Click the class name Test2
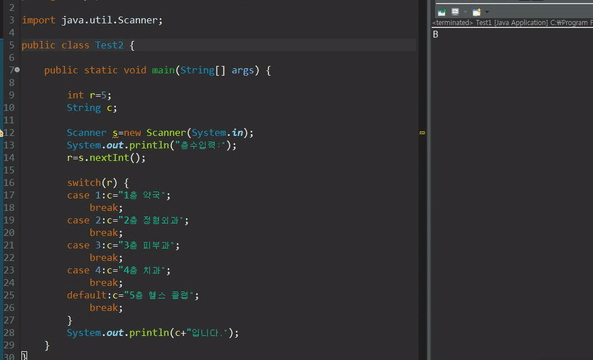The width and height of the screenshot is (593, 360). click(x=109, y=45)
